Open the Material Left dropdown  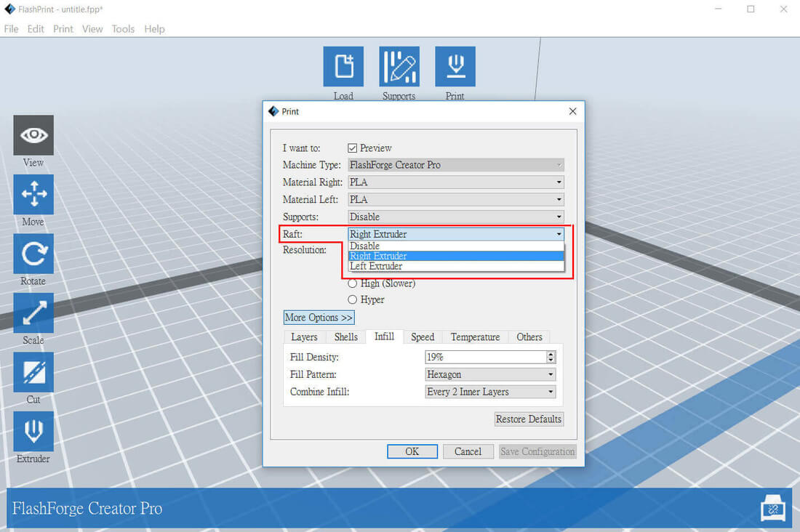click(x=455, y=199)
